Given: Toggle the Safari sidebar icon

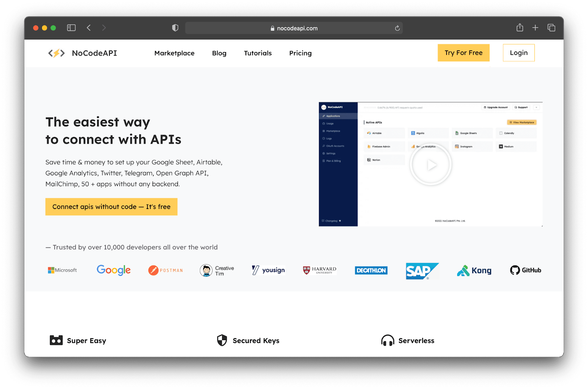Looking at the screenshot, I should pos(71,28).
